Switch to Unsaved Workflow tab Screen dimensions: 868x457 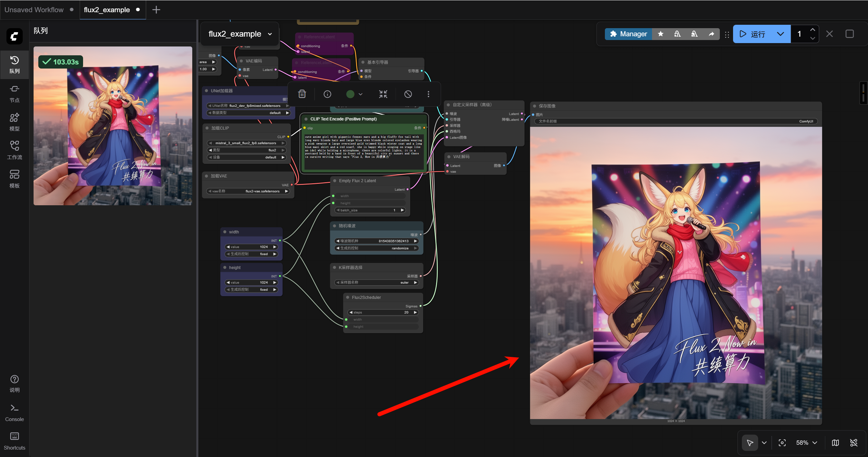point(34,10)
